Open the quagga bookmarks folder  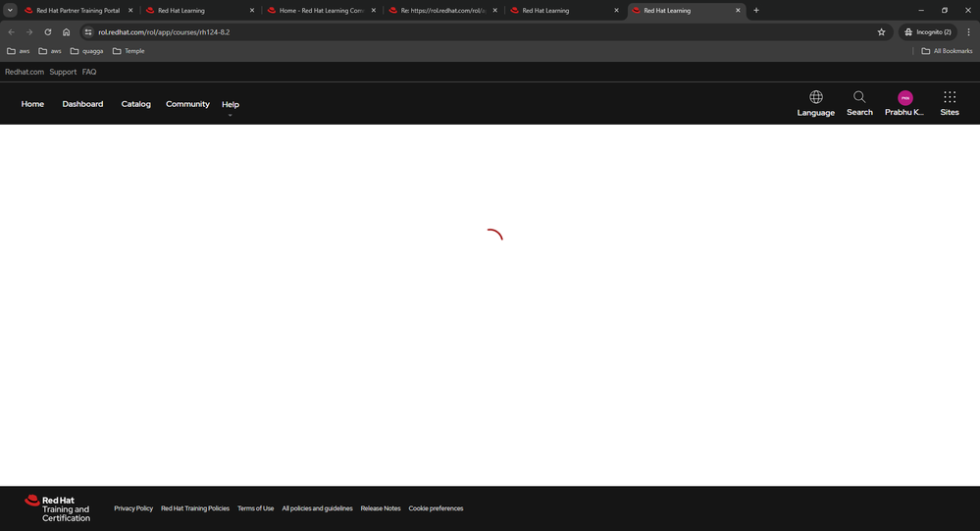coord(87,51)
